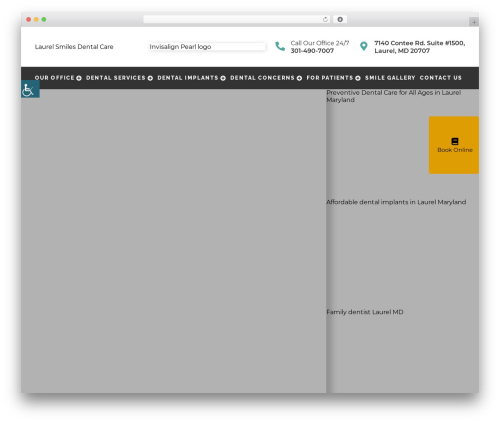Open the 7140 Contee Rd address link

(x=419, y=47)
